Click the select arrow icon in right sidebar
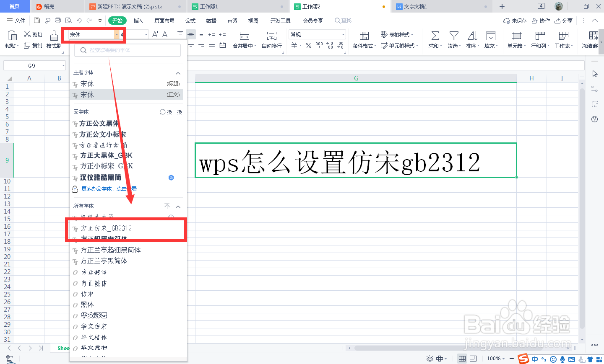This screenshot has width=604, height=364. pyautogui.click(x=595, y=74)
